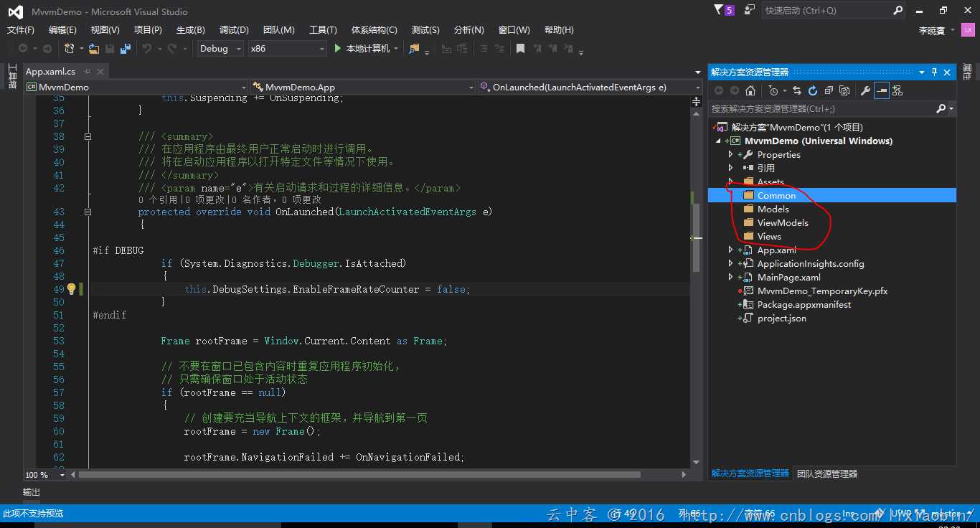Click the Find in Files toolbar icon
Viewport: 980px width, 528px height.
pos(414,48)
